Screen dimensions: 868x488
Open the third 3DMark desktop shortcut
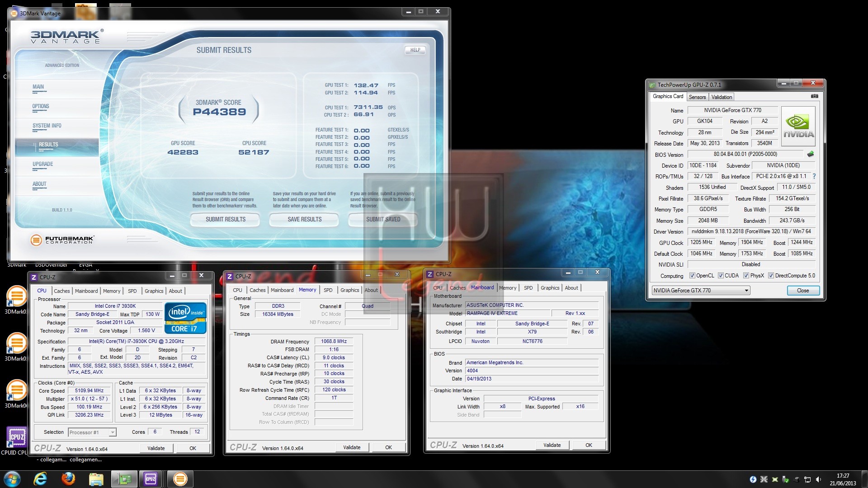point(16,394)
